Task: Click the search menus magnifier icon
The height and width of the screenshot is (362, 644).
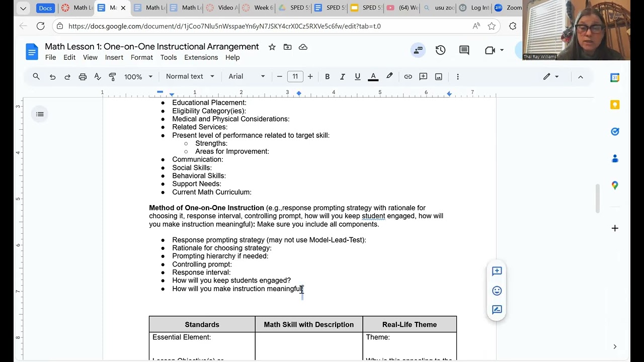Action: click(x=36, y=76)
